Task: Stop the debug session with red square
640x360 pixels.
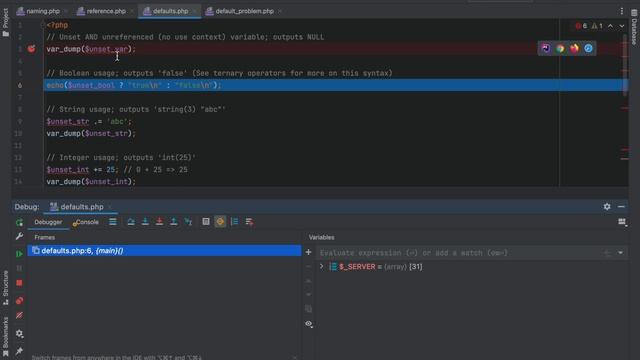Action: [x=19, y=283]
